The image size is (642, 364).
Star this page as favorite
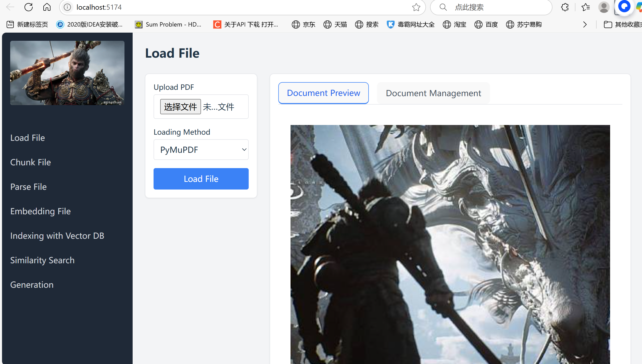pos(416,7)
